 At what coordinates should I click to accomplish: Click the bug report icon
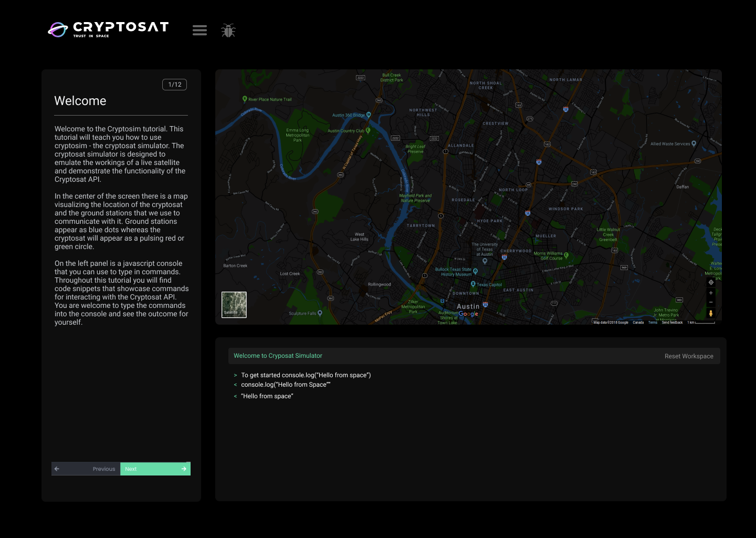[x=228, y=30]
